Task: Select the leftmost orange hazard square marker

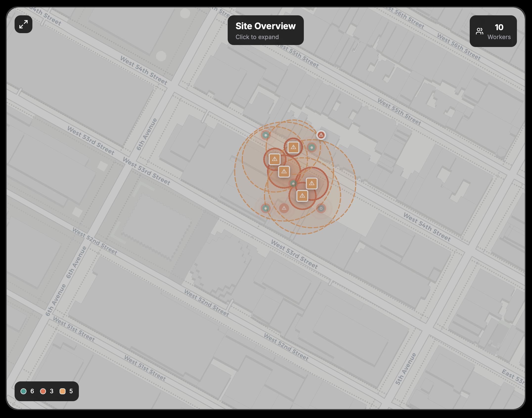Action: point(274,159)
